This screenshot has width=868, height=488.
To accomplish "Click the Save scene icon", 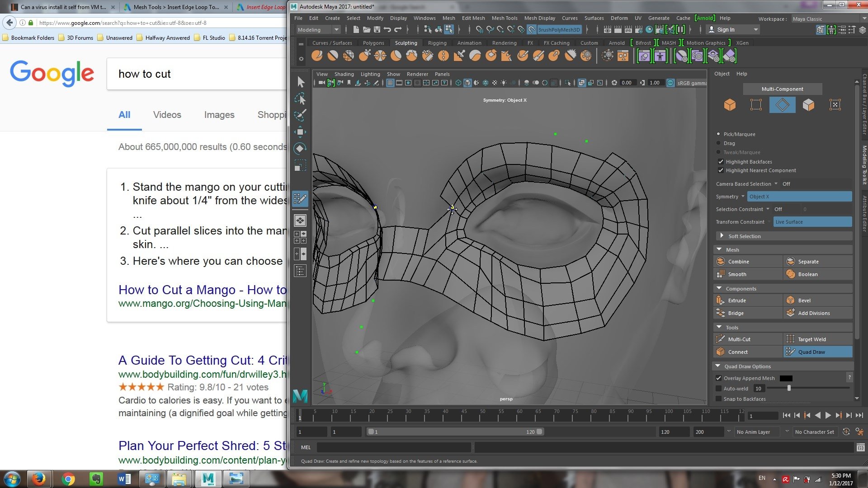I will click(377, 29).
